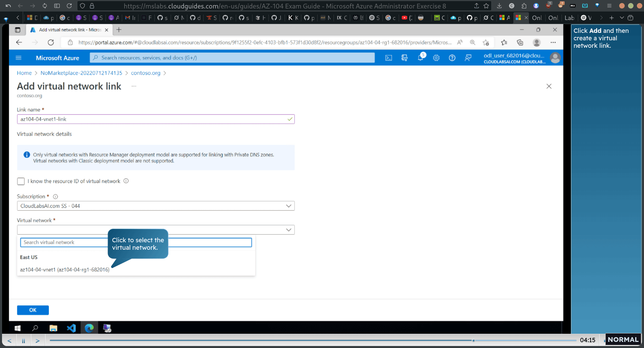Click the Search virtual network field
This screenshot has width=644, height=348.
136,242
